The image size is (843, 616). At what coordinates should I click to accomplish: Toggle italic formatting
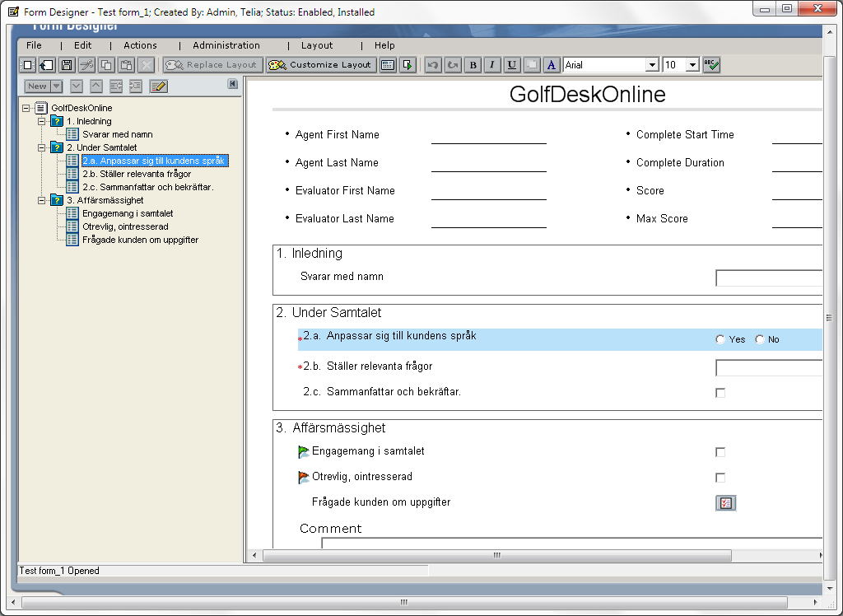click(492, 65)
